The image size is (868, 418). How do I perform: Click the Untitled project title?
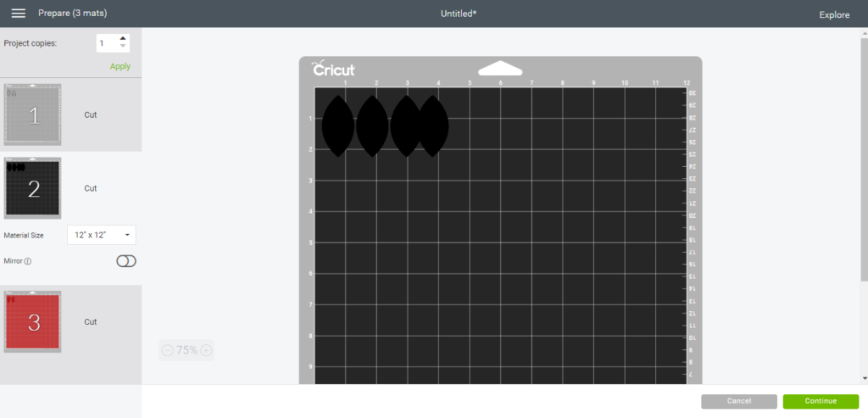tap(459, 14)
